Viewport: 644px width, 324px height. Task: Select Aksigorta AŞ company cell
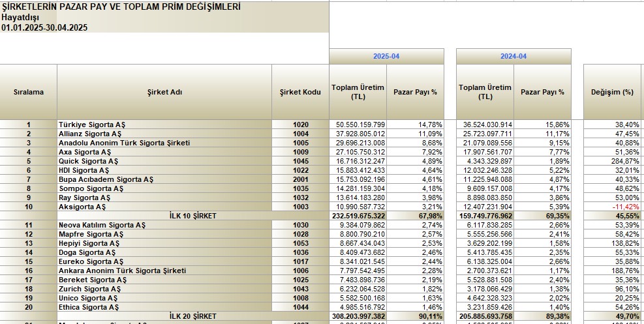164,207
